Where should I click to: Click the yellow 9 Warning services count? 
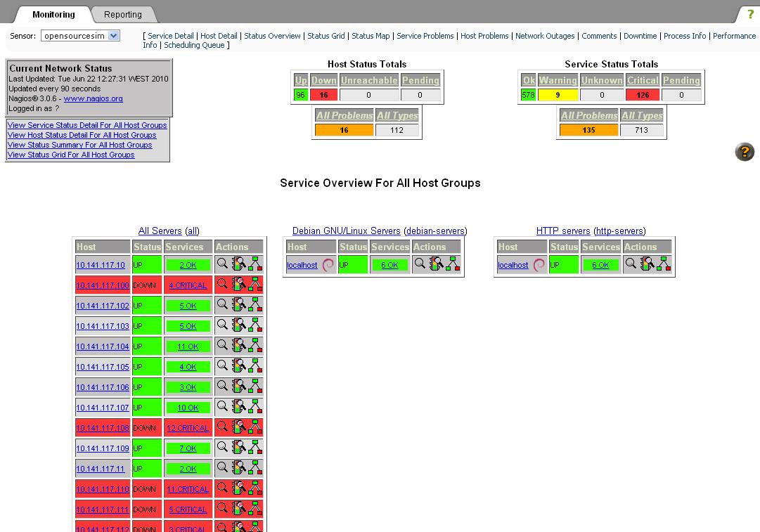558,95
